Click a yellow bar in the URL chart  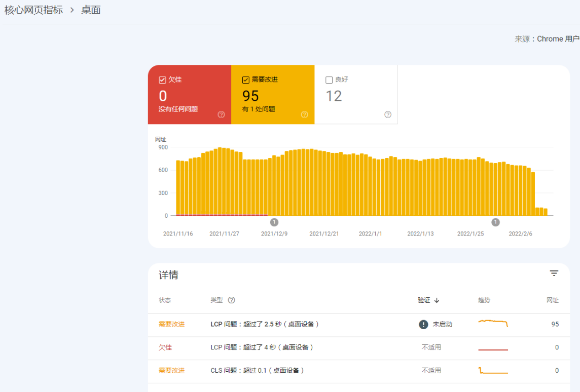[304, 182]
